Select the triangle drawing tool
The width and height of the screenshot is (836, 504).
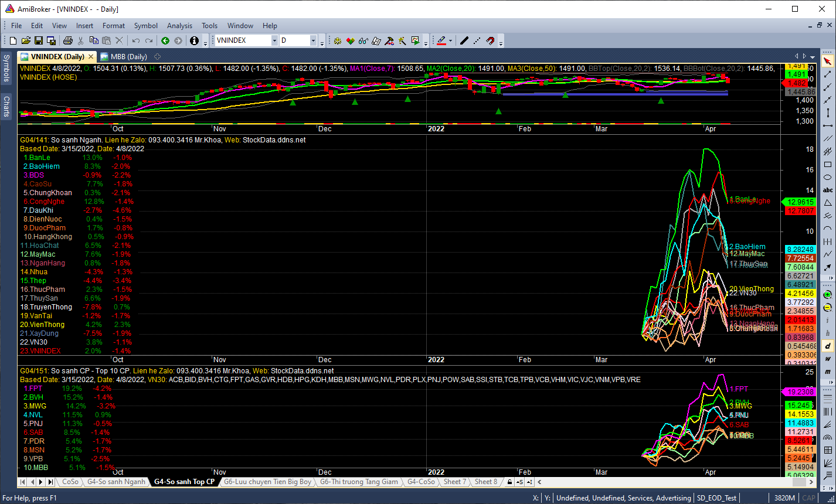pos(827,202)
